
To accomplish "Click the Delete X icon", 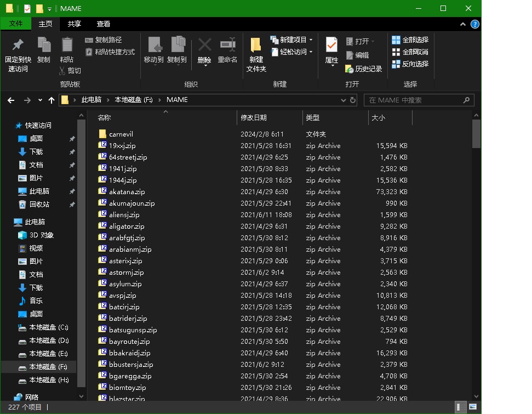I will click(x=204, y=45).
